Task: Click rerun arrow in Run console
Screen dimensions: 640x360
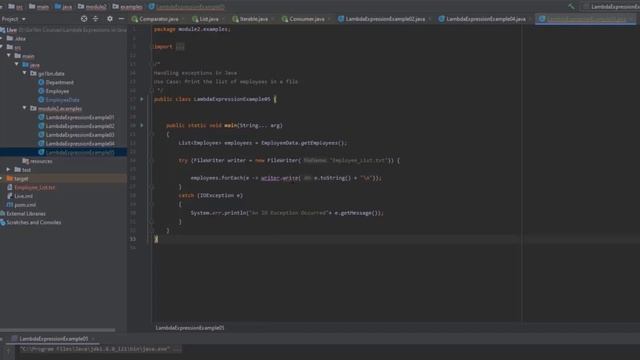Action: point(8,351)
